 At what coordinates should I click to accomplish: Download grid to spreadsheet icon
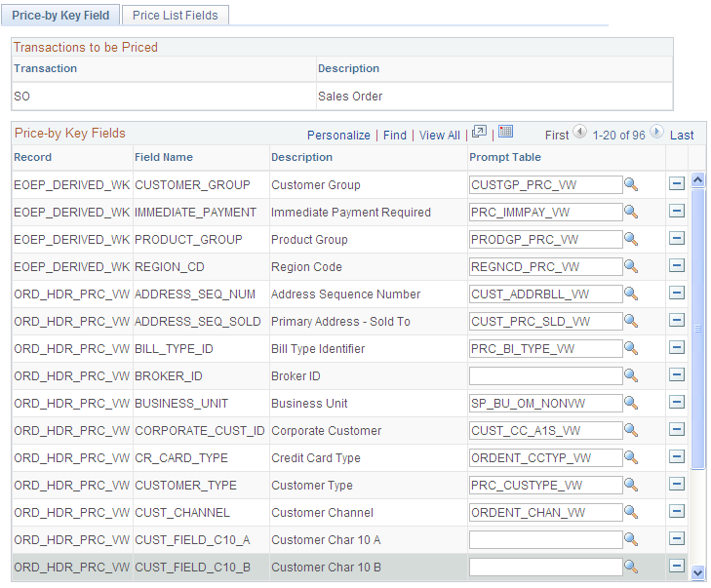505,132
